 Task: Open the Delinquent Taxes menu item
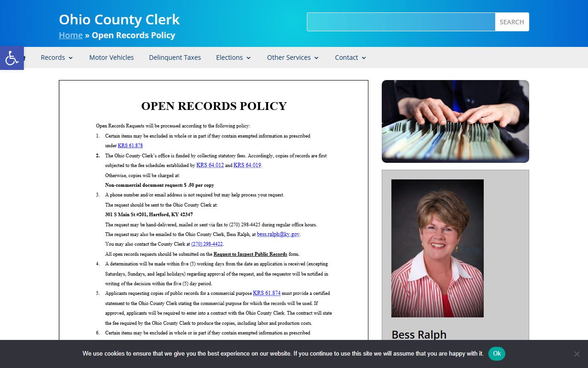(x=175, y=57)
